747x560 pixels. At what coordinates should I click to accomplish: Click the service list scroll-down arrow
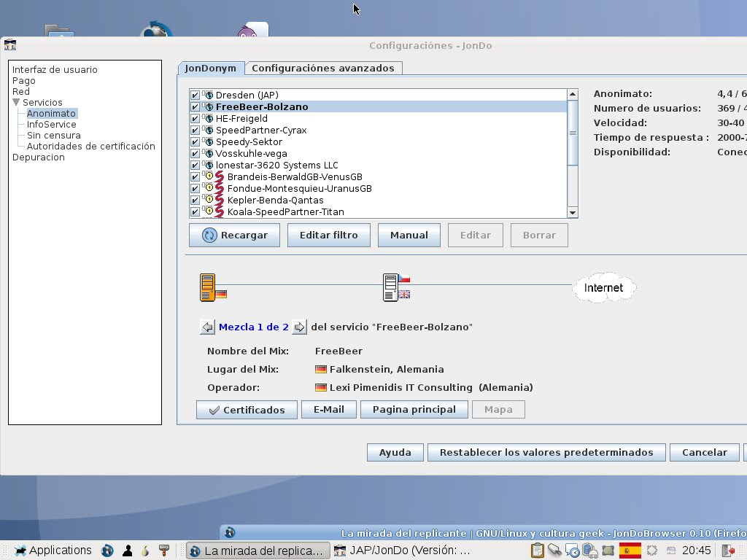coord(573,213)
